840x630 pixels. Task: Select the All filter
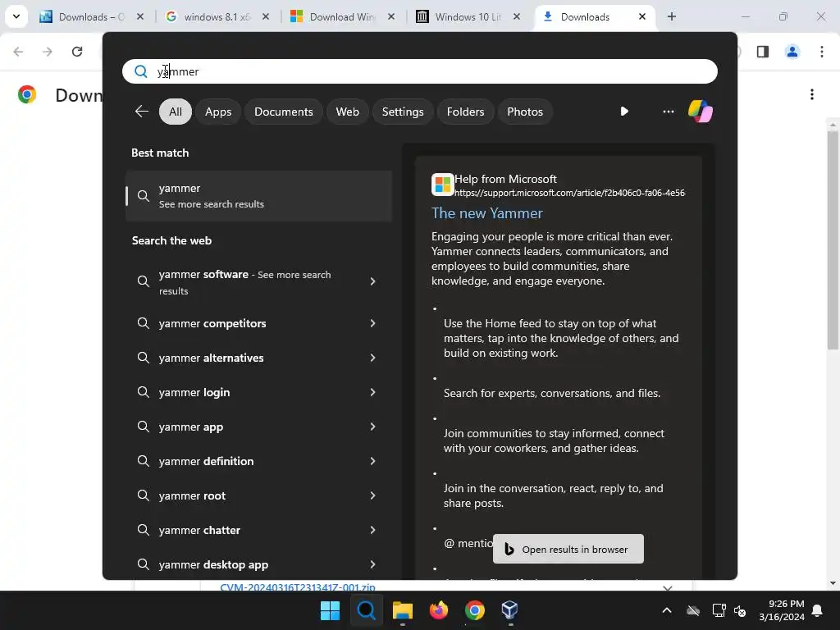(x=176, y=112)
